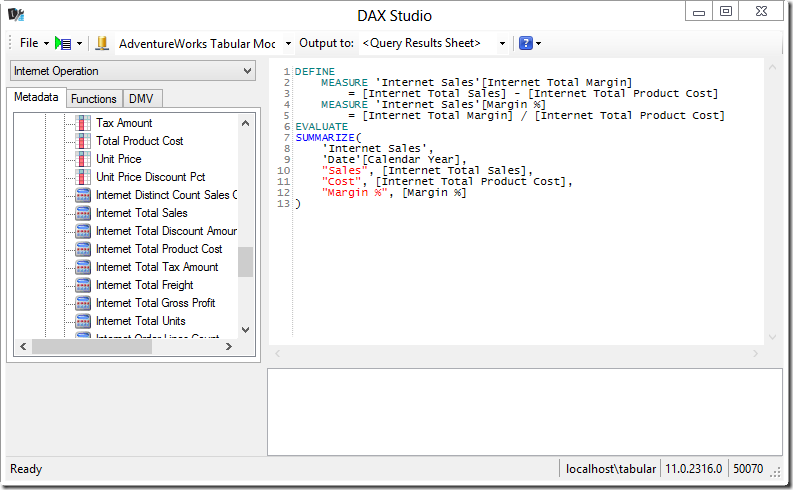The height and width of the screenshot is (490, 793).
Task: Click the database connection icon
Action: point(102,43)
